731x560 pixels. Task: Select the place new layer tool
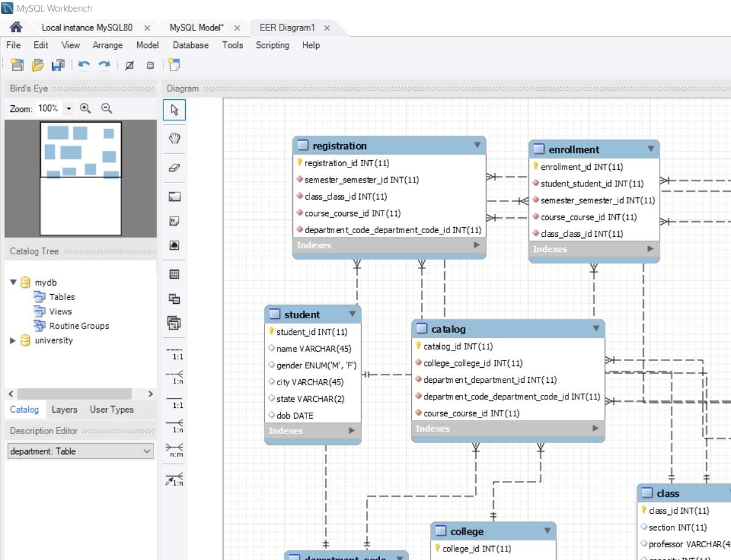175,197
